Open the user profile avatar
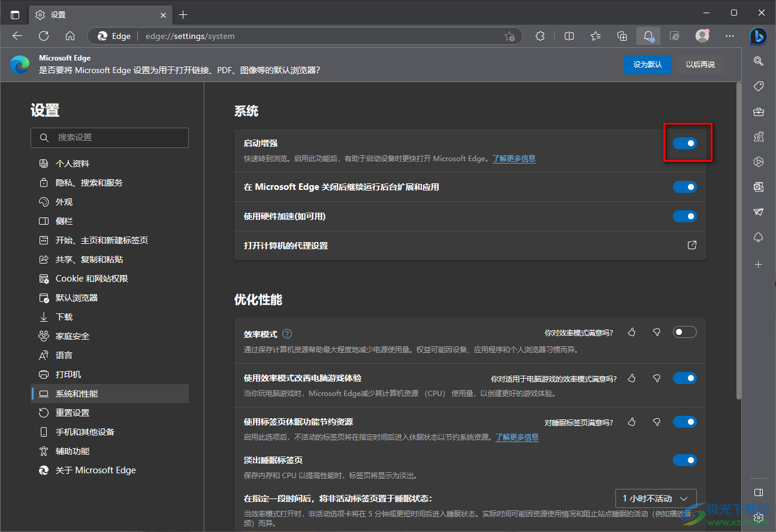Screen dimensions: 776x532 click(x=702, y=36)
